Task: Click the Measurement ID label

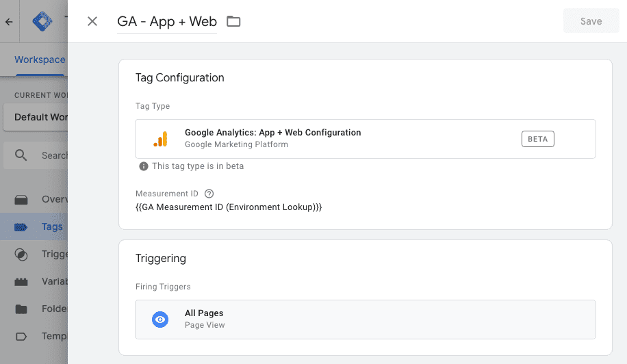Action: coord(167,194)
